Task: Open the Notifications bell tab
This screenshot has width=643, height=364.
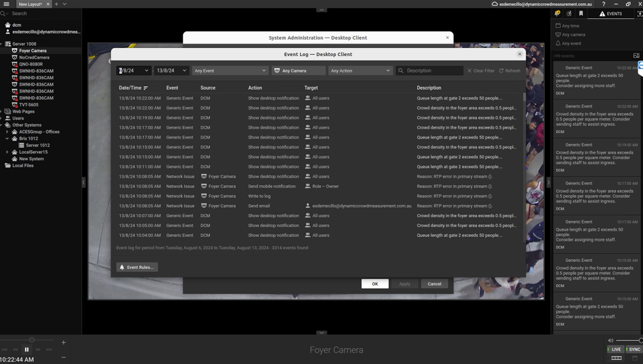Action: click(x=557, y=13)
